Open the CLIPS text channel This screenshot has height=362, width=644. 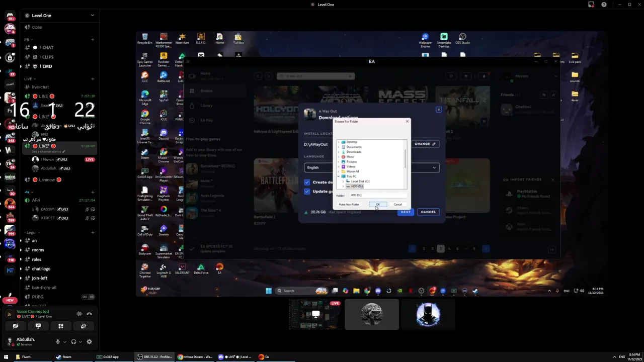tap(59, 57)
